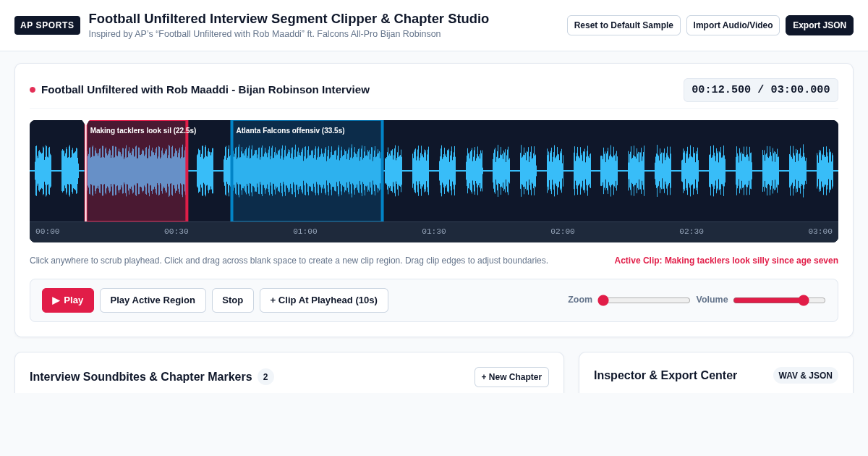Click the 'Interview Soundbites & Chapter Markers' heading
The width and height of the screenshot is (868, 456).
[141, 377]
